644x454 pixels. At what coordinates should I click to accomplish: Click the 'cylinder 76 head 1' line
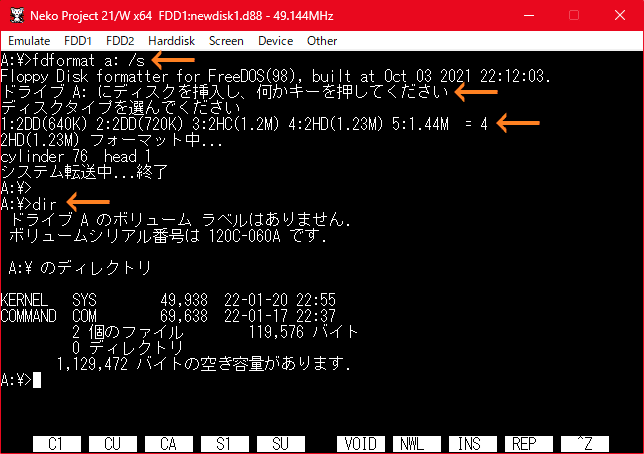coord(76,157)
